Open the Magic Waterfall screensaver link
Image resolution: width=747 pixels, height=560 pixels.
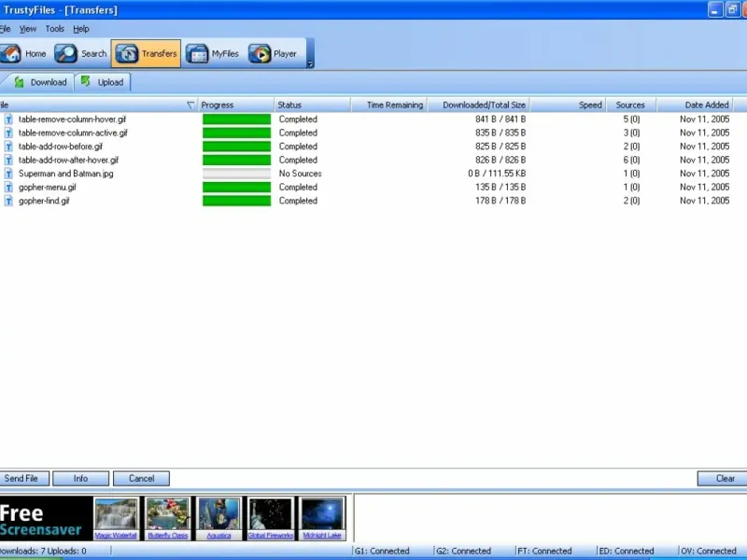[116, 536]
